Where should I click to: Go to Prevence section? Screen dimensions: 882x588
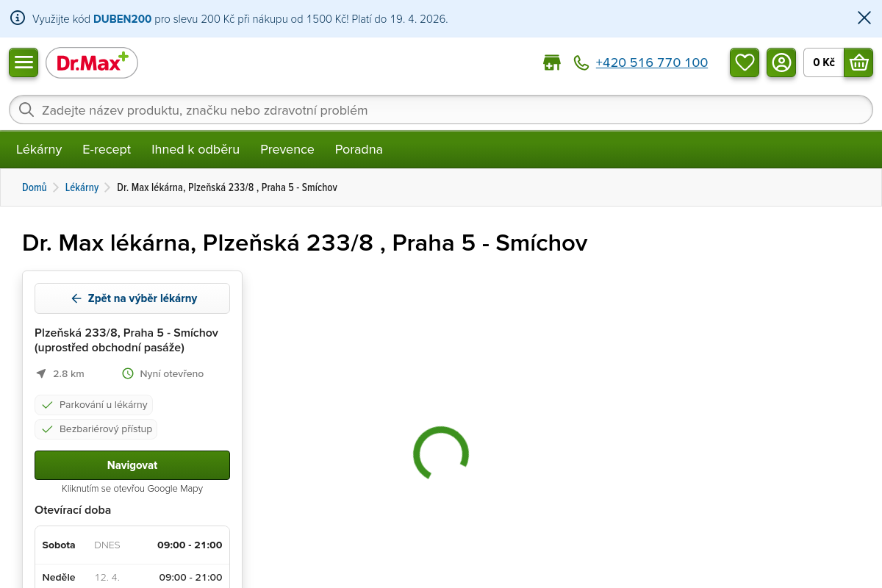287,149
